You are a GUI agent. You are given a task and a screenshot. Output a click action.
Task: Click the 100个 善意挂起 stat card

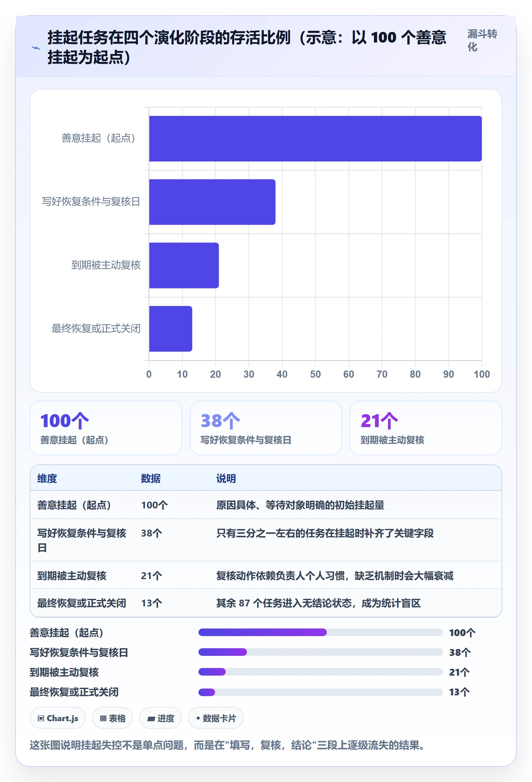[x=106, y=428]
